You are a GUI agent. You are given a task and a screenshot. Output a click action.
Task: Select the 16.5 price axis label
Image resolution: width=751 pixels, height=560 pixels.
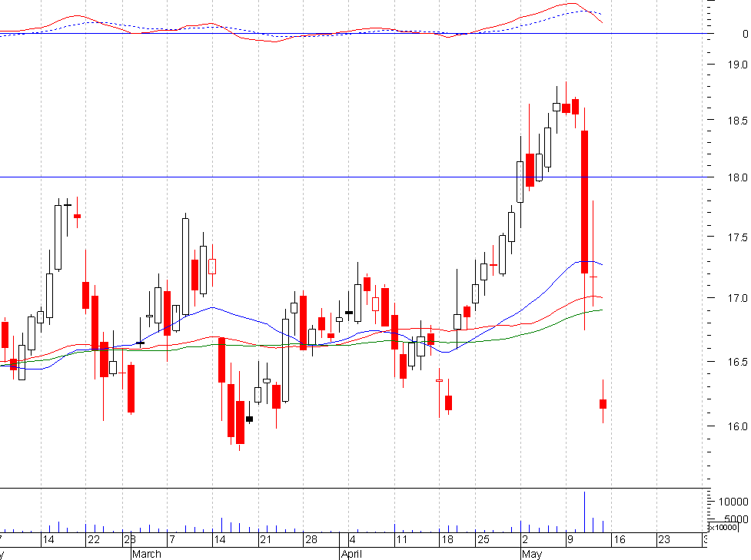[x=738, y=362]
